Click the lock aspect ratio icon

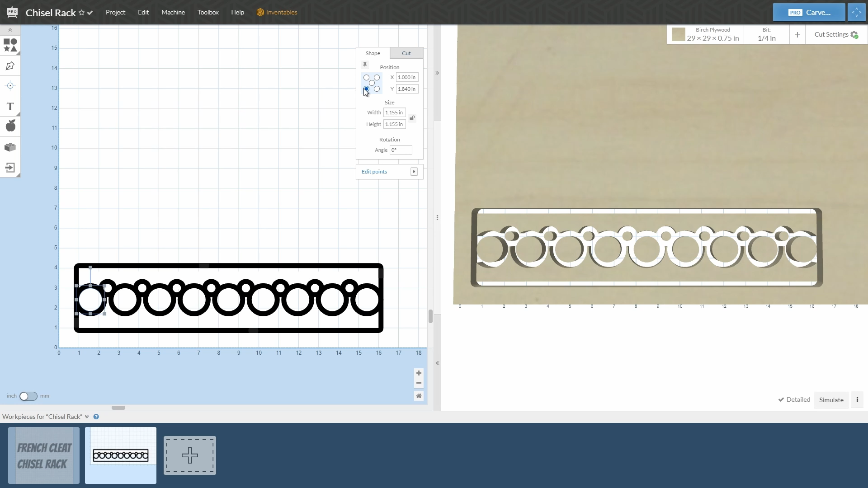pyautogui.click(x=412, y=118)
